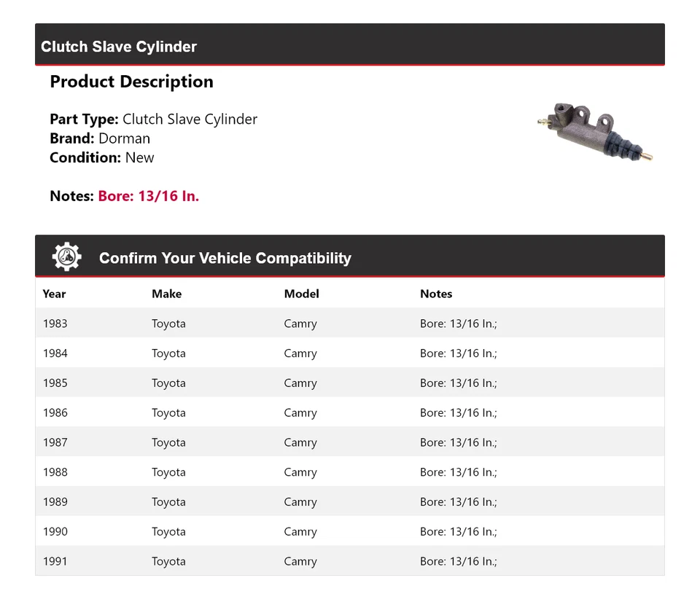Click Camry in the 1987 row
Image resolution: width=700 pixels, height=599 pixels.
click(300, 443)
